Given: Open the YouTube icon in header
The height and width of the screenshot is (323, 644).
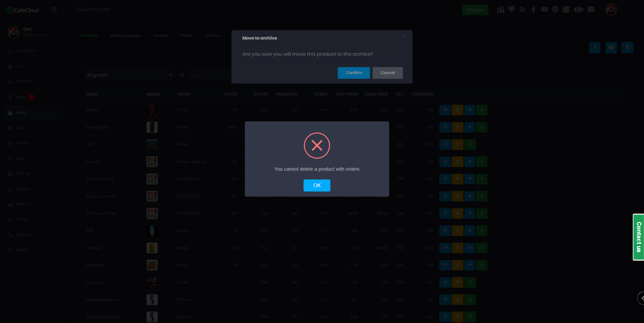Looking at the screenshot, I should coord(544,9).
